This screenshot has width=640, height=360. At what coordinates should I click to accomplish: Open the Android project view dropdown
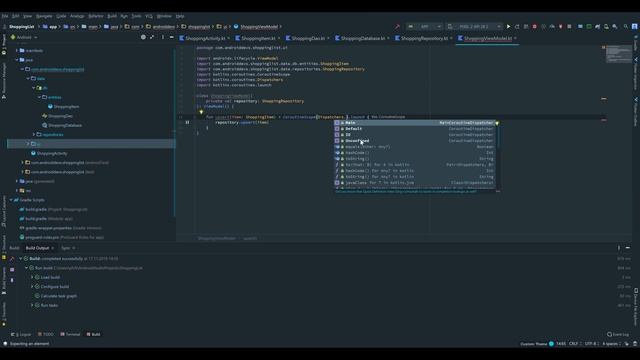point(24,37)
